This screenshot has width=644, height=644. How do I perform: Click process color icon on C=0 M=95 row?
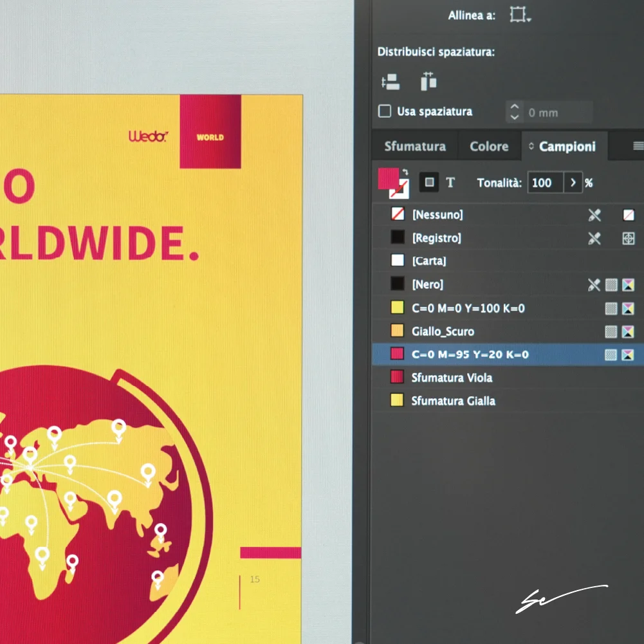point(611,355)
